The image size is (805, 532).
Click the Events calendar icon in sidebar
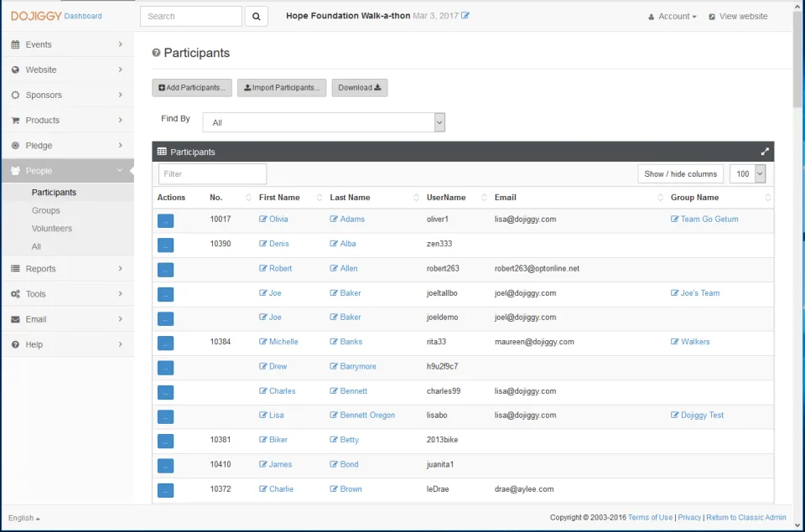pyautogui.click(x=15, y=44)
